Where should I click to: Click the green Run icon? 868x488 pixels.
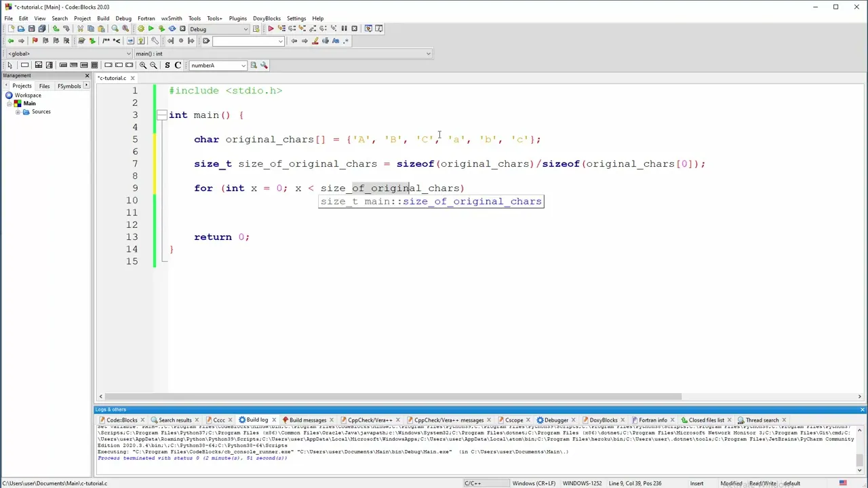point(151,28)
